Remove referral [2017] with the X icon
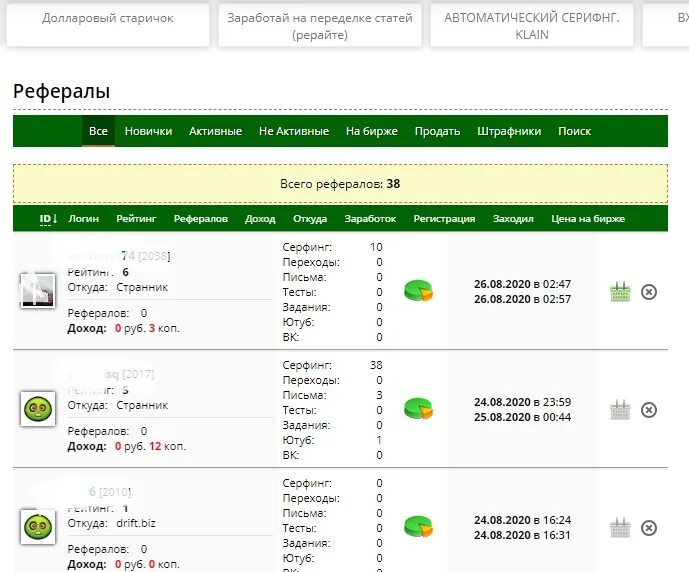The height and width of the screenshot is (572, 689). 649,410
